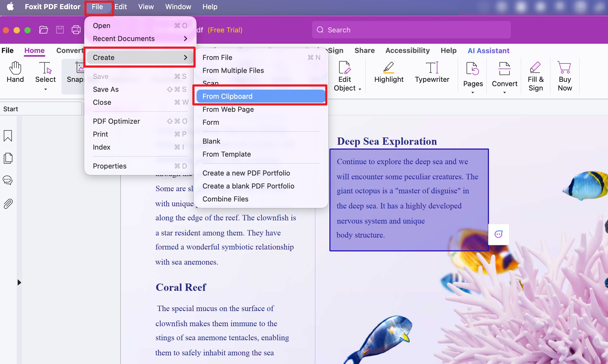Open the Comments side panel
608x364 pixels.
[8, 180]
